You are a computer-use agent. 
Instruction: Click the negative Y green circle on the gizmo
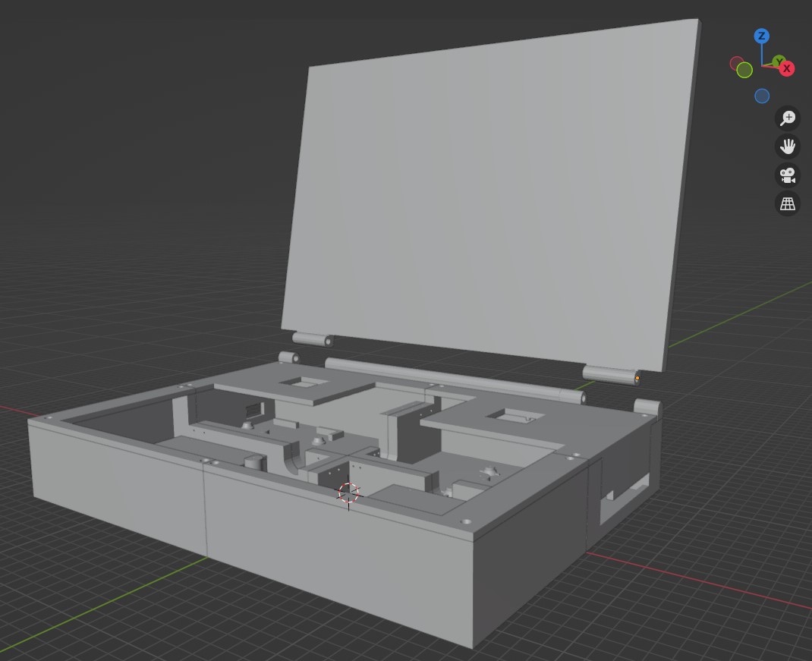coord(744,70)
